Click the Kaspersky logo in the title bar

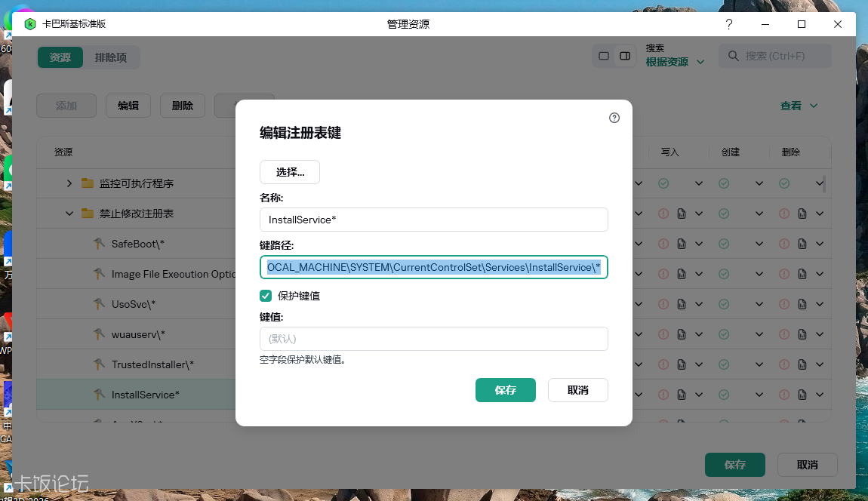pyautogui.click(x=30, y=24)
